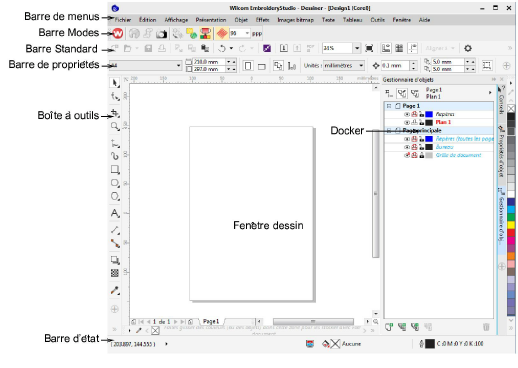Open the docker flyout arrow beside Page 1 Plan 1
518x368 pixels.
490,93
